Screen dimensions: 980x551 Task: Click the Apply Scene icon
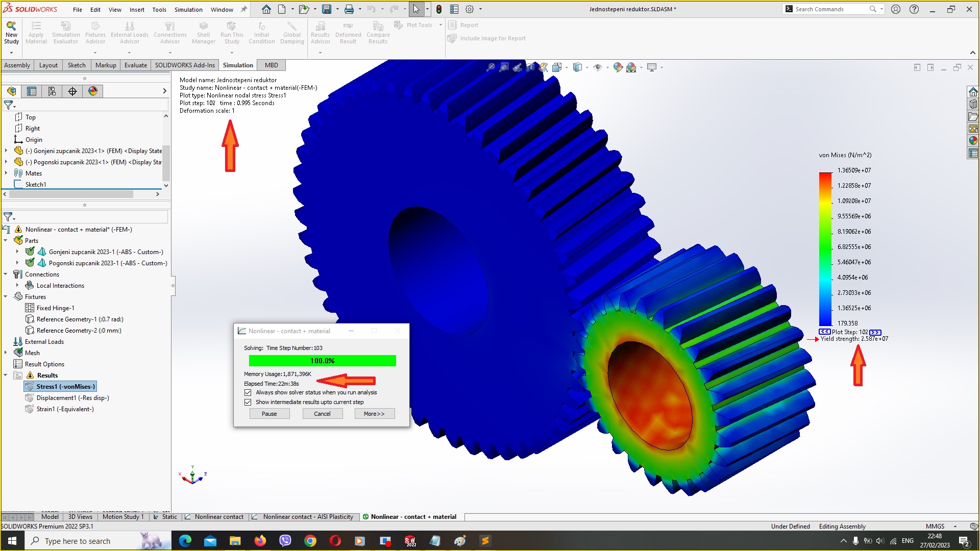tap(631, 67)
